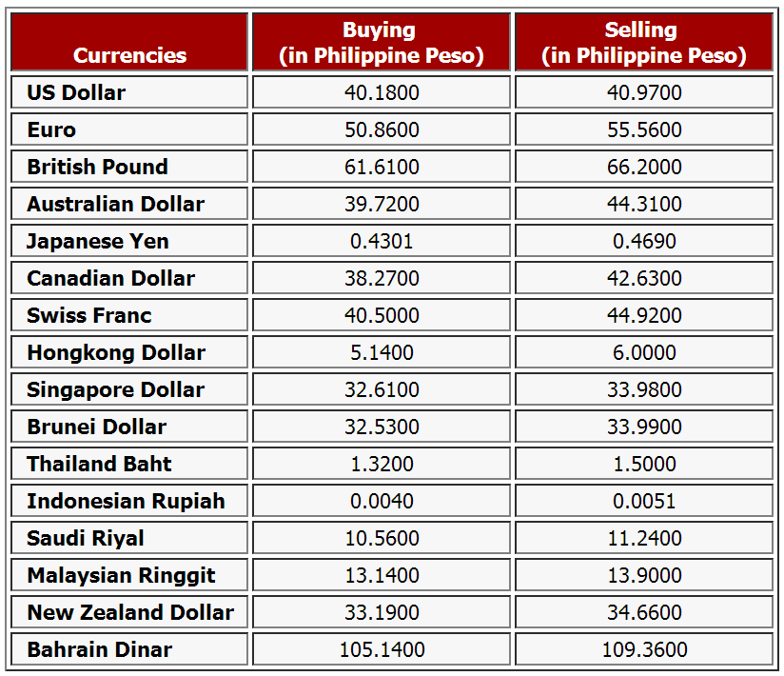Click the Currencies column header
The width and height of the screenshot is (784, 676).
(129, 55)
